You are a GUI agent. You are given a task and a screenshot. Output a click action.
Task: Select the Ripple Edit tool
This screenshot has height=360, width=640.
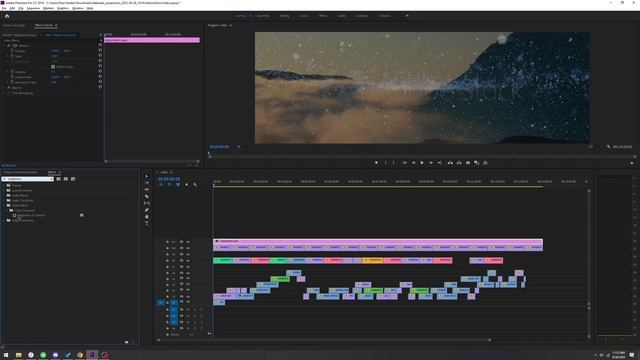click(x=147, y=190)
